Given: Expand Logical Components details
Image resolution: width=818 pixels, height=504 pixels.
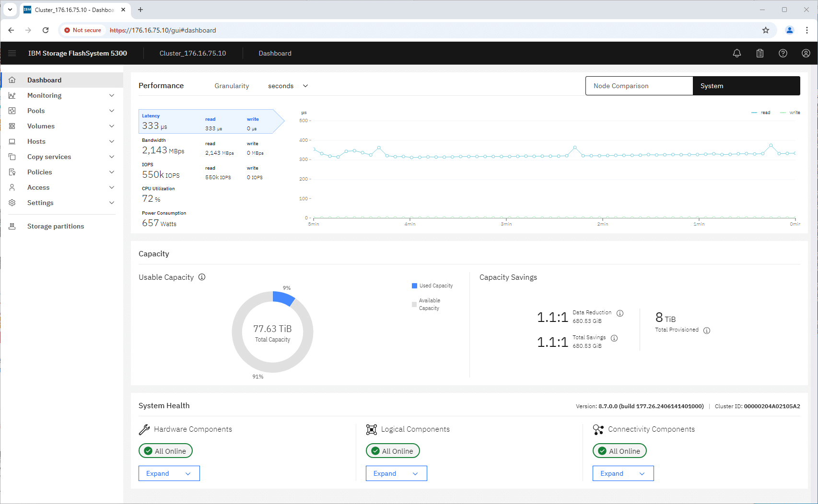Looking at the screenshot, I should click(397, 473).
